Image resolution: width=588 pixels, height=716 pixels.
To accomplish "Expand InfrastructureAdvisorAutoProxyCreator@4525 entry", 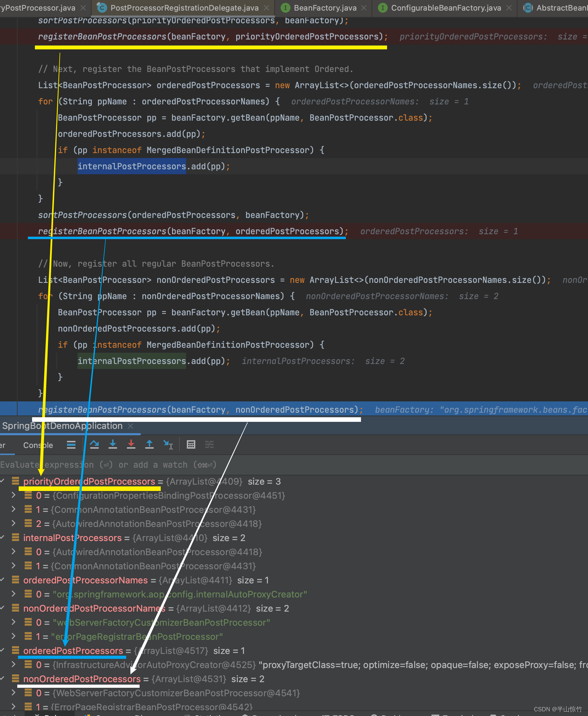I will 13,665.
